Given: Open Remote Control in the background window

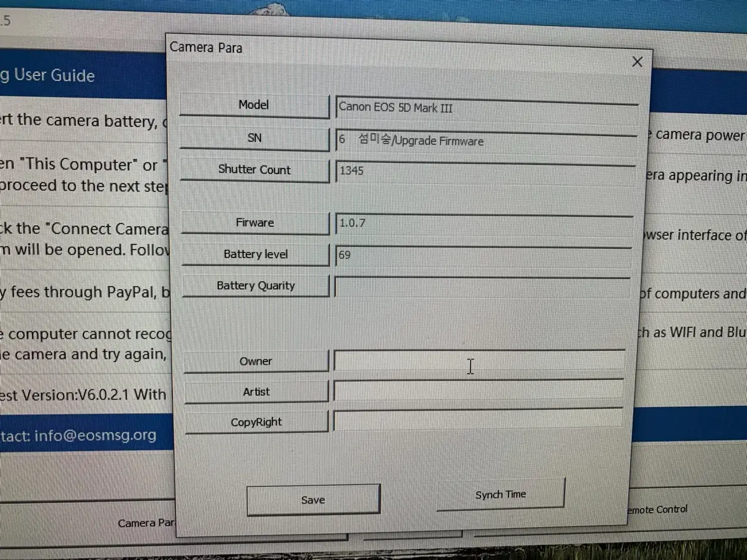Looking at the screenshot, I should pos(657,510).
